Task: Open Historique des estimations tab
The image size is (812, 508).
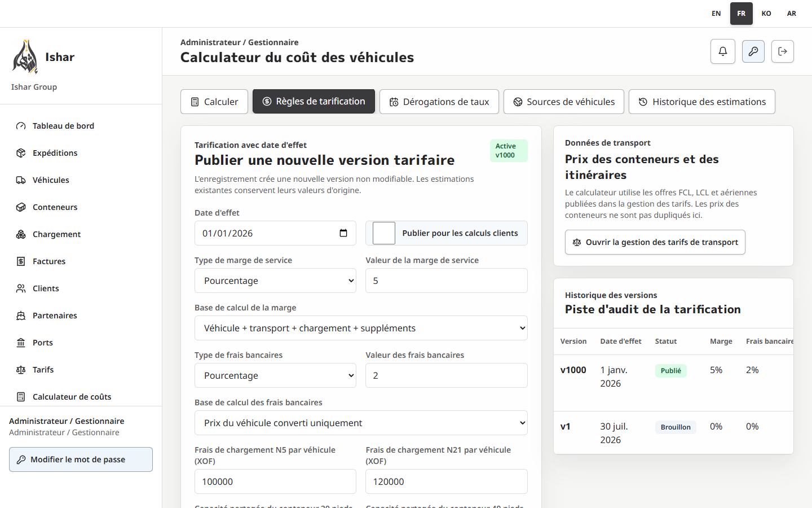Action: coord(702,102)
